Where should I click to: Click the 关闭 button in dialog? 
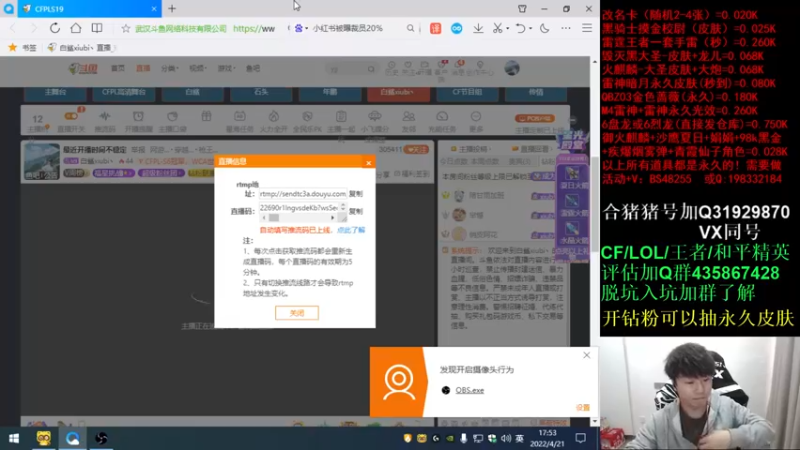[x=297, y=313]
